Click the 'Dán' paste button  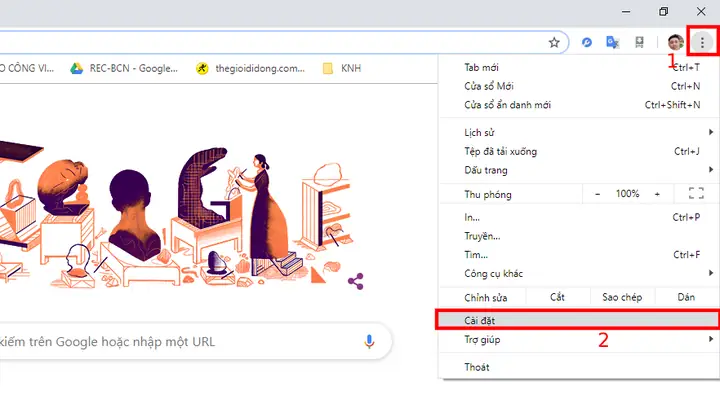click(x=686, y=297)
